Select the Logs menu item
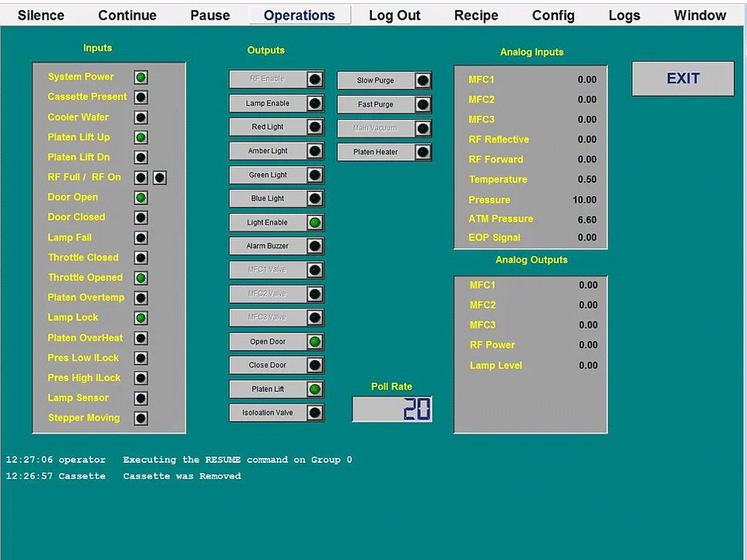Viewport: 747px width, 560px height. (x=624, y=16)
